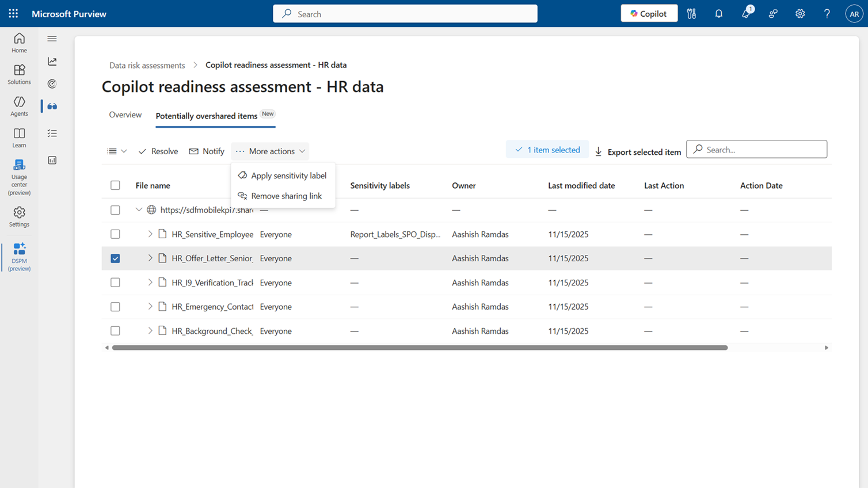Open the app launcher waffle icon
This screenshot has height=488, width=868.
pos(13,14)
